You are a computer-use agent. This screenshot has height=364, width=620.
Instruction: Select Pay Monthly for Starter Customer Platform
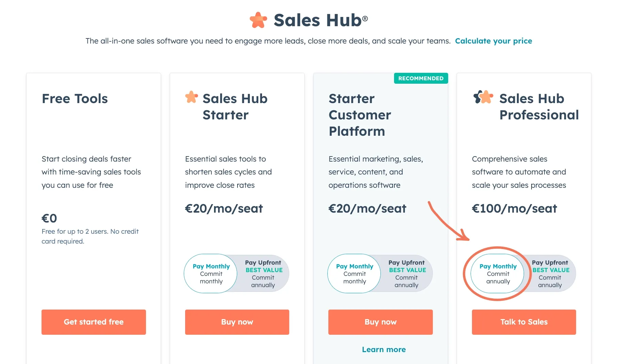tap(355, 274)
